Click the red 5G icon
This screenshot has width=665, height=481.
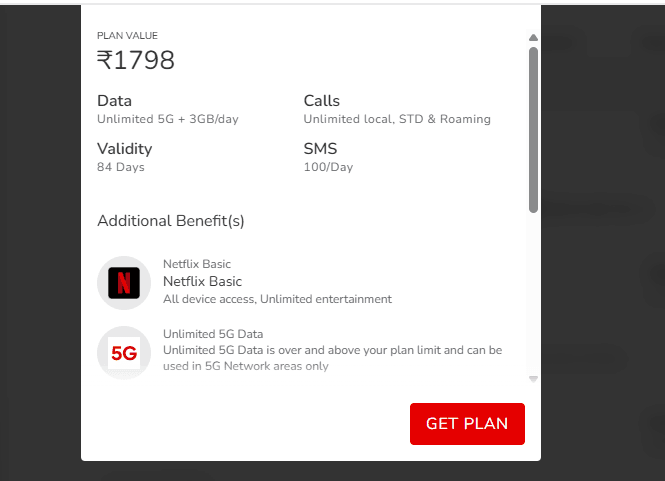pyautogui.click(x=124, y=352)
